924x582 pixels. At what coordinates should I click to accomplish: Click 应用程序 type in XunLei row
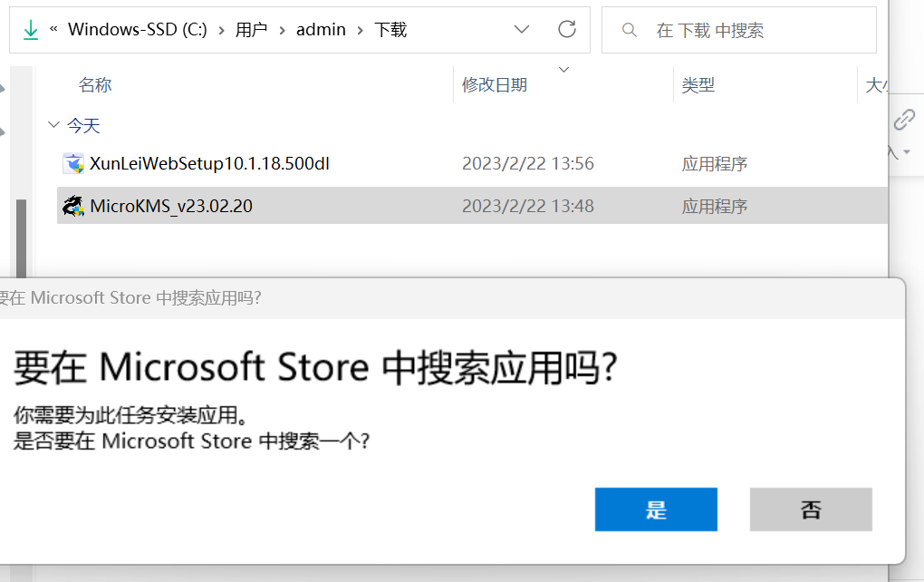click(x=715, y=163)
